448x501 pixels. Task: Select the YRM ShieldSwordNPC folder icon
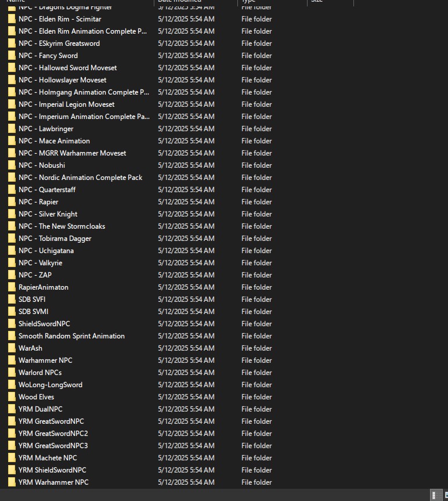point(12,470)
